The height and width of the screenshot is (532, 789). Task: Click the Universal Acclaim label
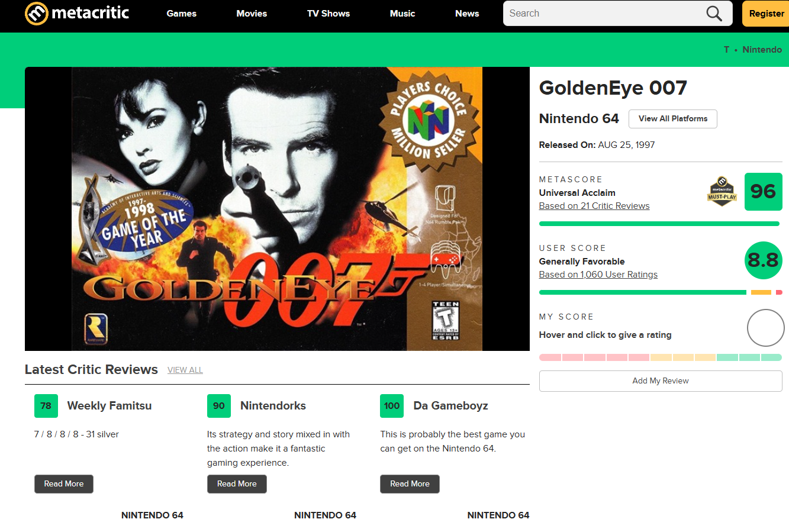click(x=577, y=193)
